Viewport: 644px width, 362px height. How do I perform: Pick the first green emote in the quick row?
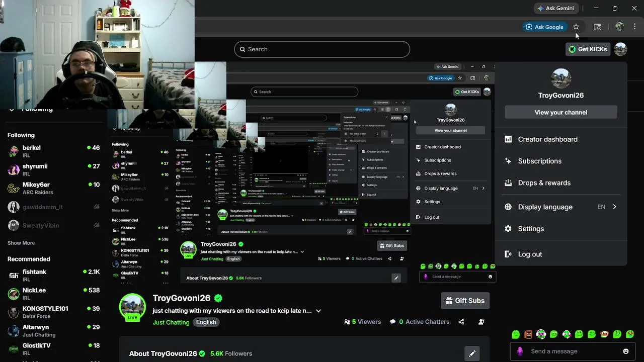pos(516,334)
